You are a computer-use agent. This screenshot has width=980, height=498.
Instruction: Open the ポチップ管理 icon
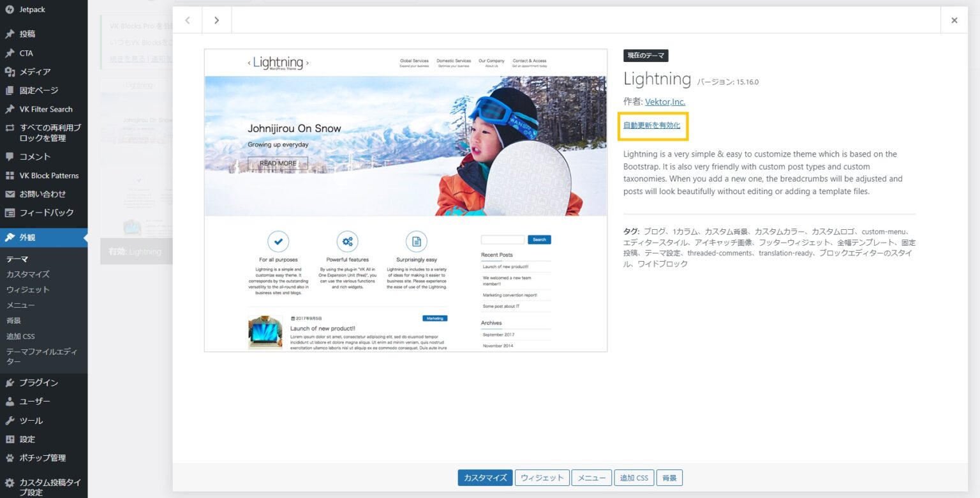[x=11, y=458]
